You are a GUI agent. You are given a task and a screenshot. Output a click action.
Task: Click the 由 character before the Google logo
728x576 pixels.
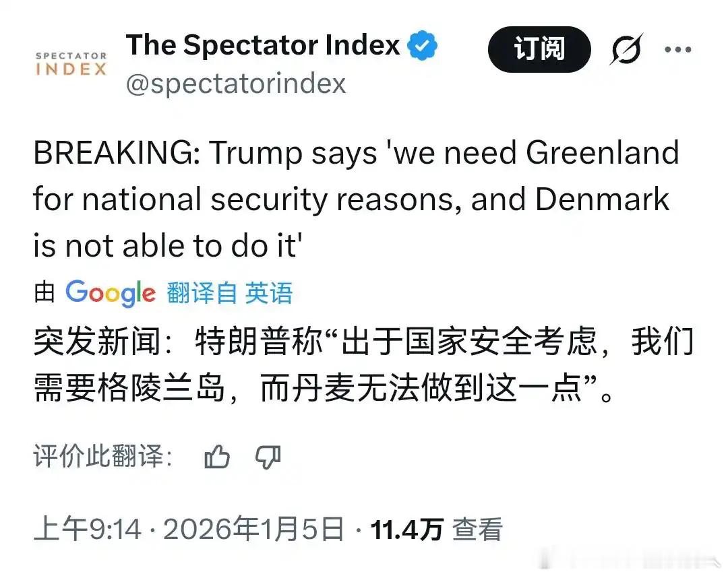(x=44, y=293)
